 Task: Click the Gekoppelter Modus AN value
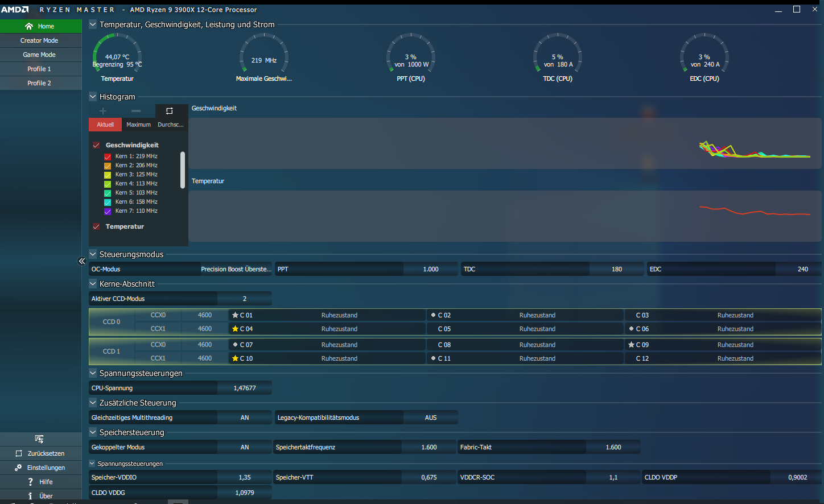point(245,447)
